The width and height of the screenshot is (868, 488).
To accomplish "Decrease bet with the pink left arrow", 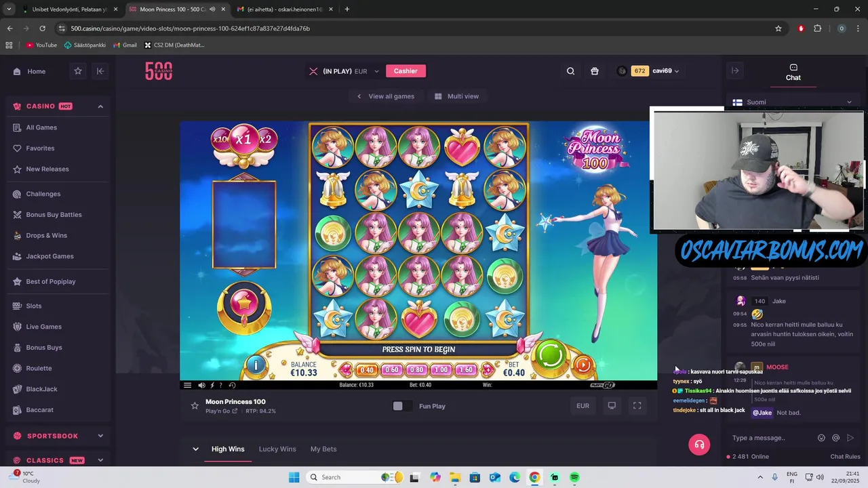I will (x=347, y=370).
